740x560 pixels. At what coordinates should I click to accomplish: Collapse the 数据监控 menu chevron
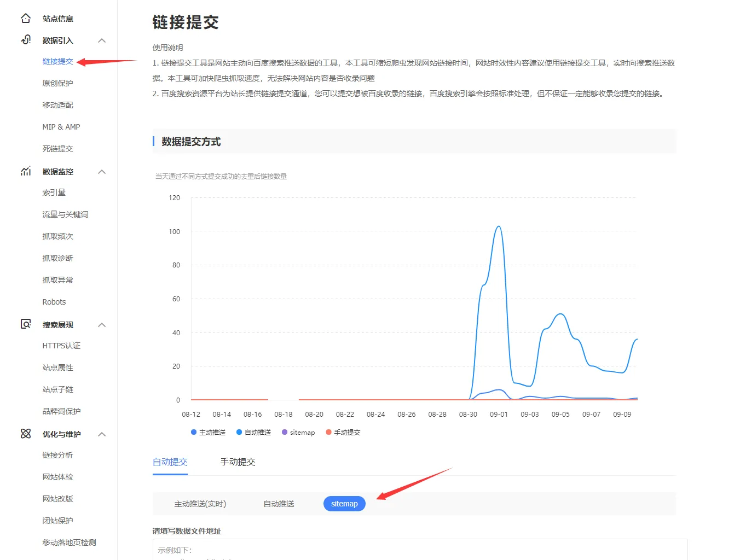102,172
